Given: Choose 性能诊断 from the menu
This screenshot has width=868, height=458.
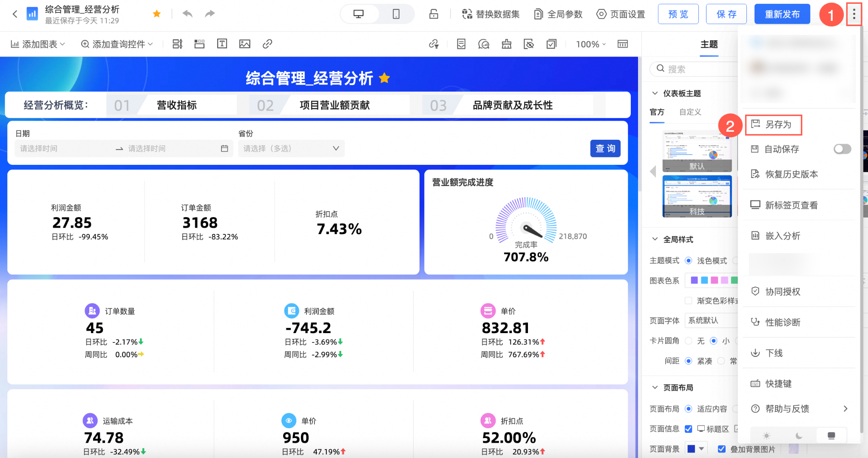Looking at the screenshot, I should [x=775, y=322].
